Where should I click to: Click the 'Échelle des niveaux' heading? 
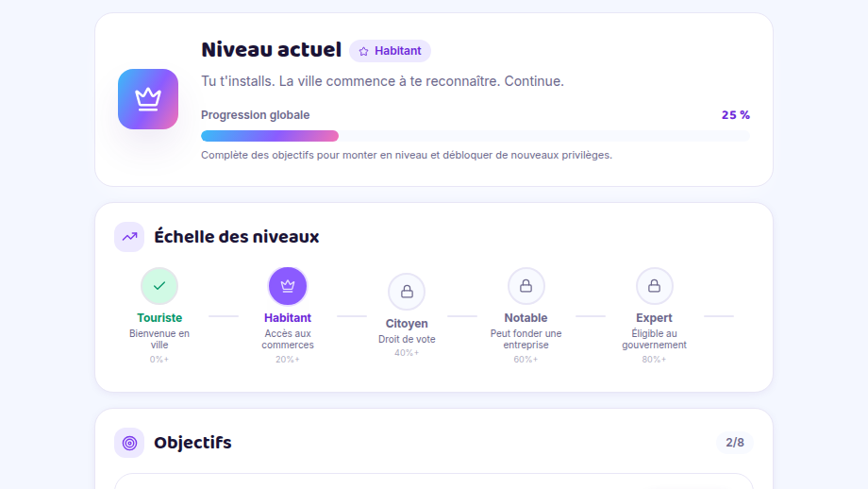[237, 237]
